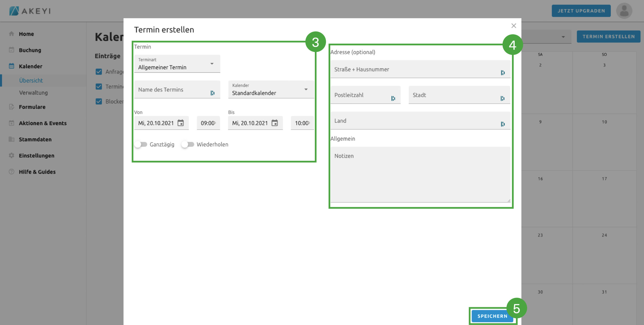Viewport: 644px width, 325px height.
Task: Click the Hilfe & Guides question icon
Action: pos(11,172)
